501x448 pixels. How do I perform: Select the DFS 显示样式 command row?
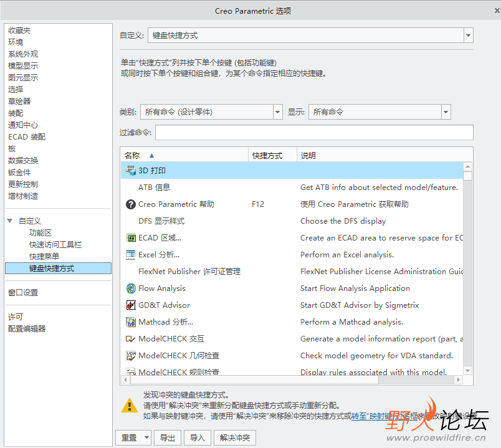coord(292,221)
